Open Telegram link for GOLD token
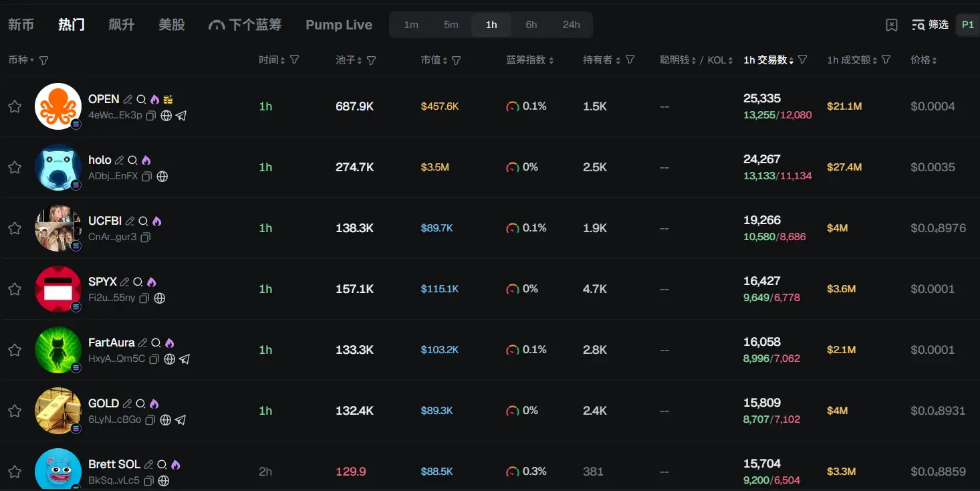The width and height of the screenshot is (980, 491). click(180, 420)
